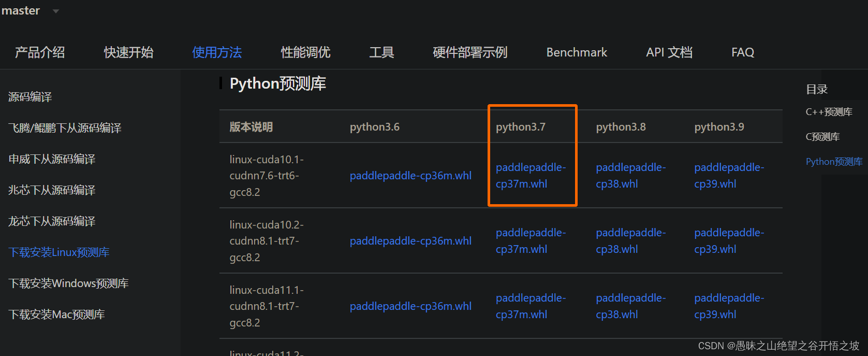Select the 使用方法 nav tab
Image resolution: width=868 pixels, height=356 pixels.
tap(217, 52)
